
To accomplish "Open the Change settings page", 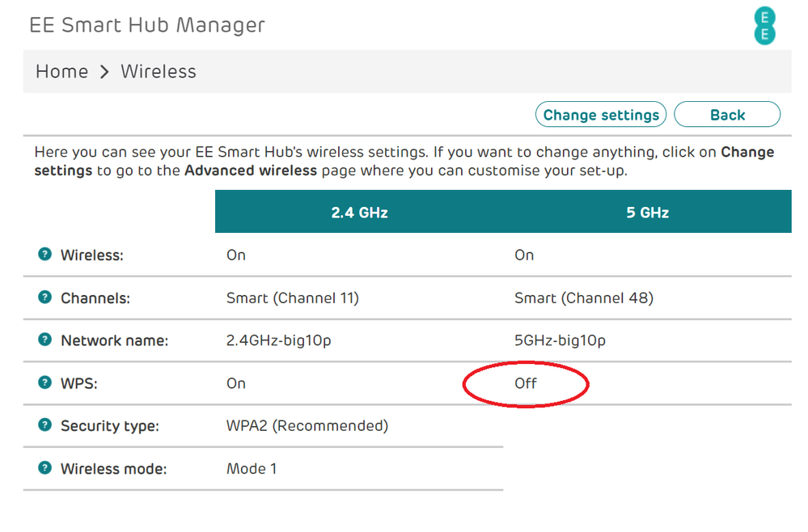I will pyautogui.click(x=601, y=114).
